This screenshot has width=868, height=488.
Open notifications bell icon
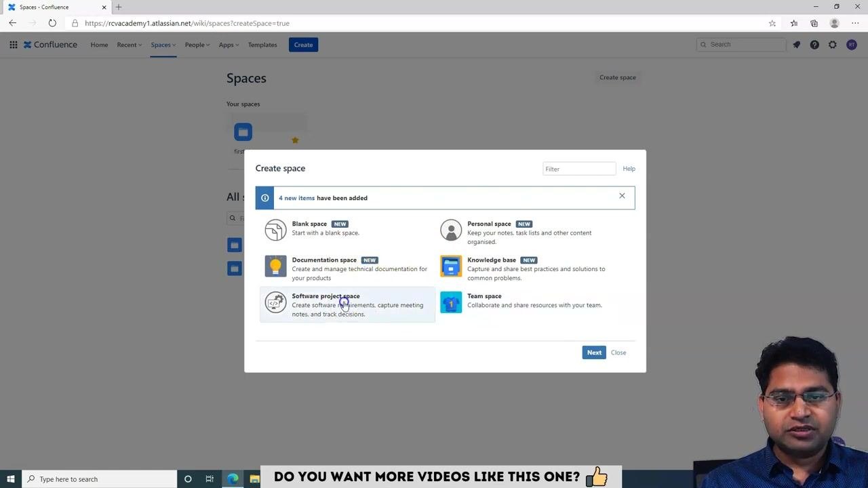797,45
